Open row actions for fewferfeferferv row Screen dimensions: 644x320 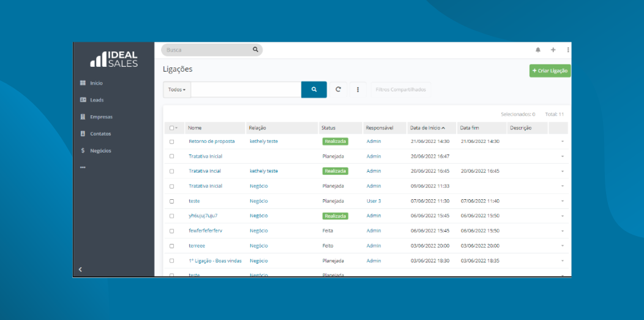(562, 231)
